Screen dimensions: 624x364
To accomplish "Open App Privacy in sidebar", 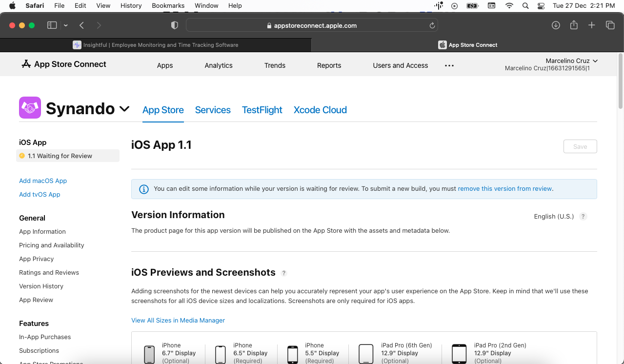I will pos(37,259).
